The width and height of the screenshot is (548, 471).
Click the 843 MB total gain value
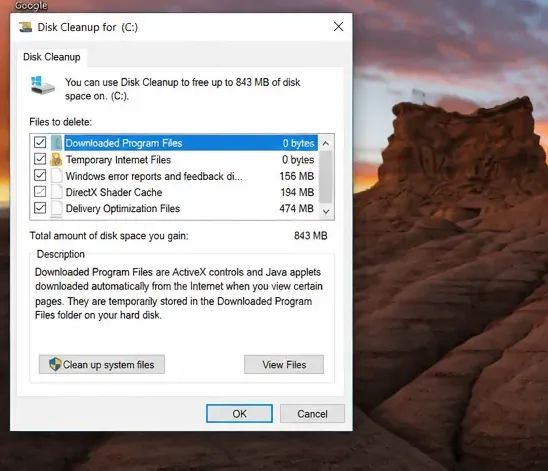[310, 236]
